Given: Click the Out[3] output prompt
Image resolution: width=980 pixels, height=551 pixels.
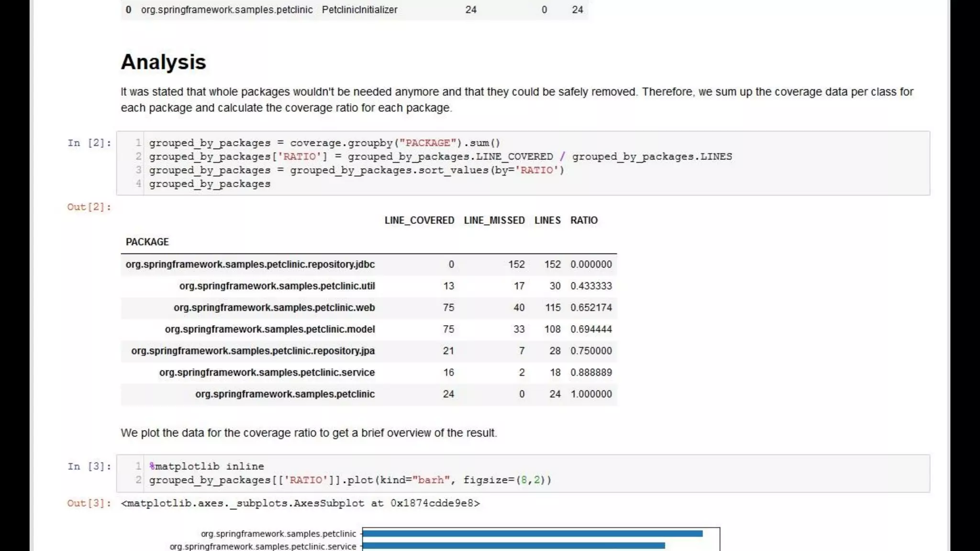Looking at the screenshot, I should point(89,503).
